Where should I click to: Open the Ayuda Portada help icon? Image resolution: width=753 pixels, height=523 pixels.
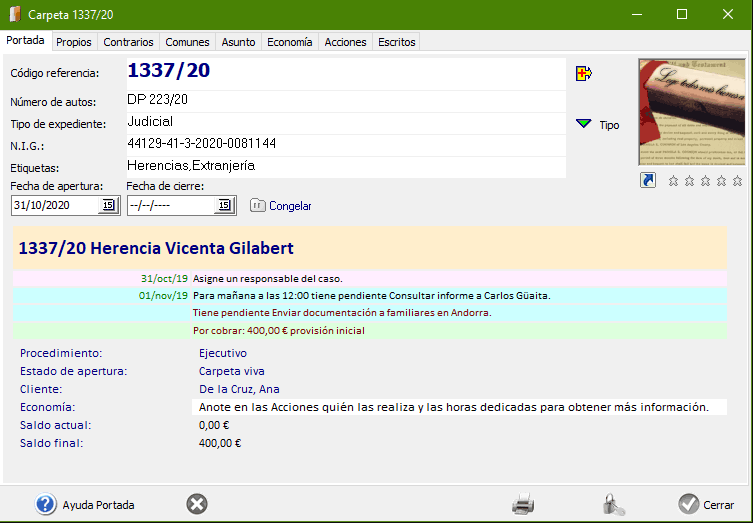coord(46,505)
